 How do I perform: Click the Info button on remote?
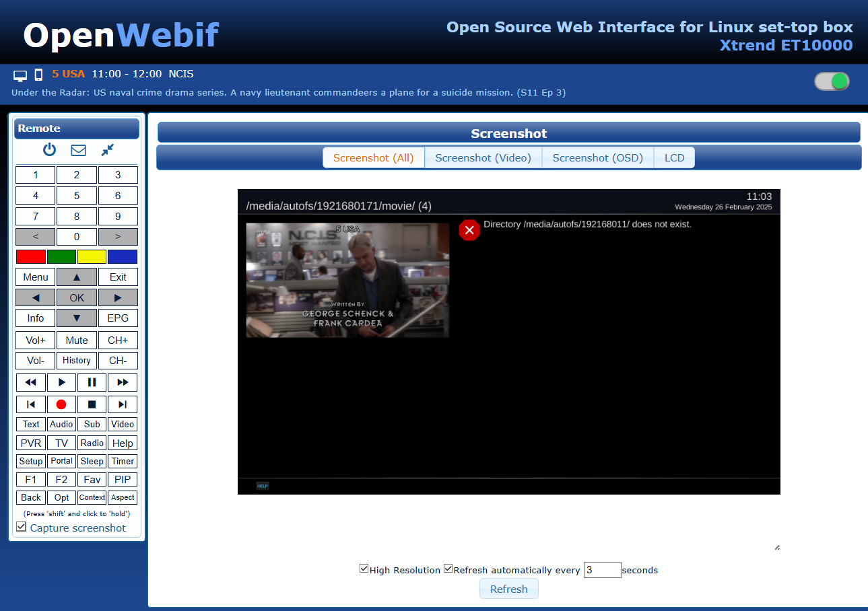pos(36,318)
